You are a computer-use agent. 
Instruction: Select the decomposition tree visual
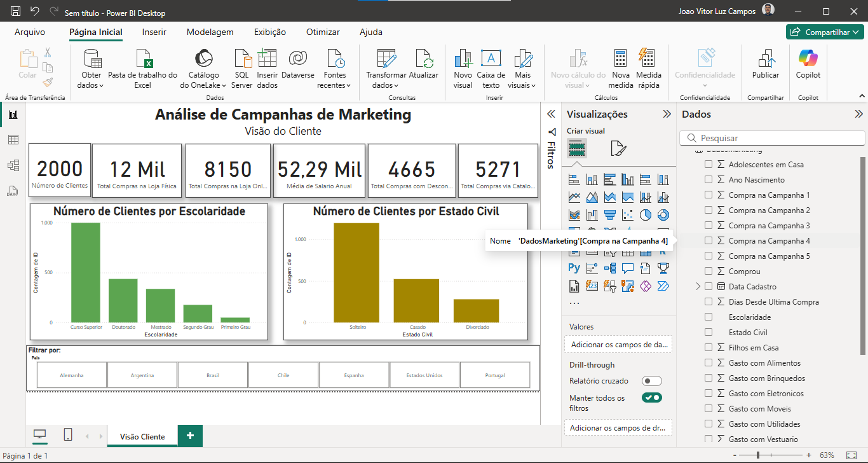point(609,268)
